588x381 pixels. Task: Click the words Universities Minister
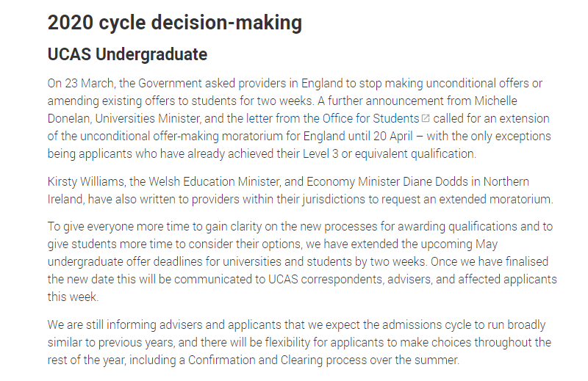point(148,118)
